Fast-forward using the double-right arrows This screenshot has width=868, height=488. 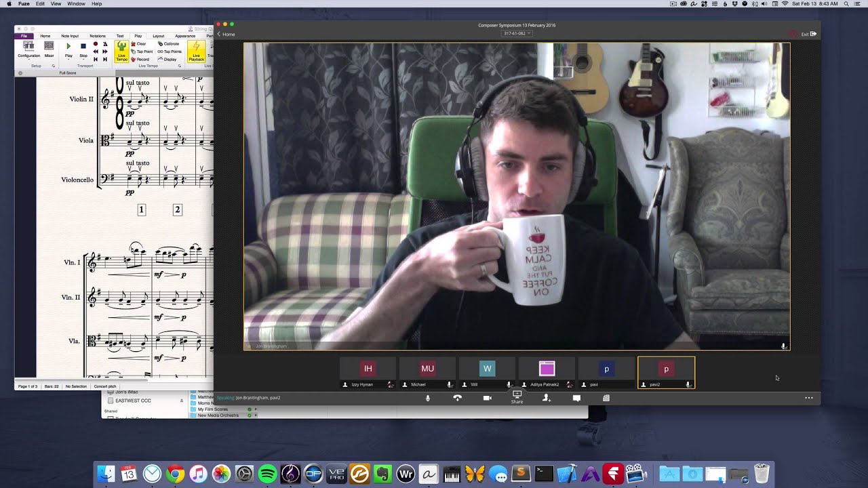click(105, 52)
